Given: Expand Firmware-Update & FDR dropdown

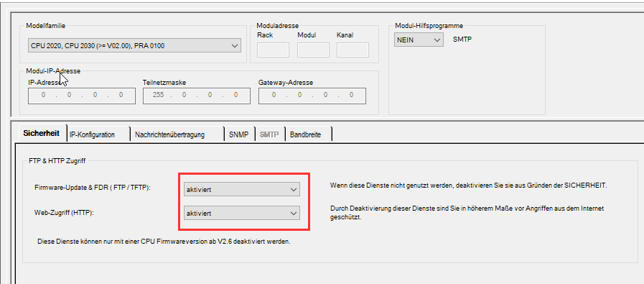Looking at the screenshot, I should pyautogui.click(x=241, y=190).
